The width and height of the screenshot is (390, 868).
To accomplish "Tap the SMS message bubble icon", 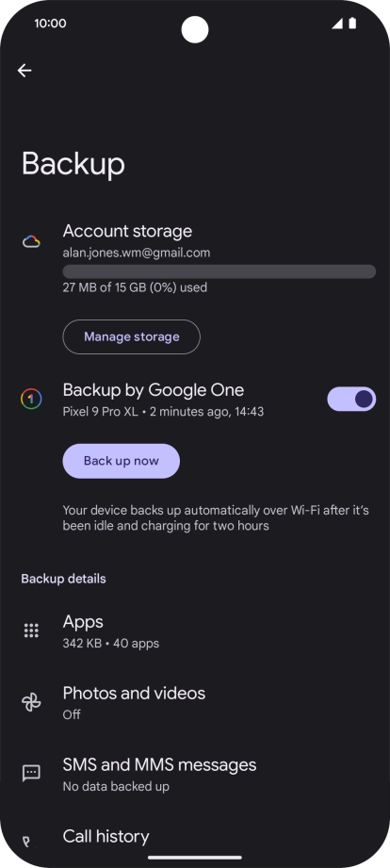I will (31, 774).
